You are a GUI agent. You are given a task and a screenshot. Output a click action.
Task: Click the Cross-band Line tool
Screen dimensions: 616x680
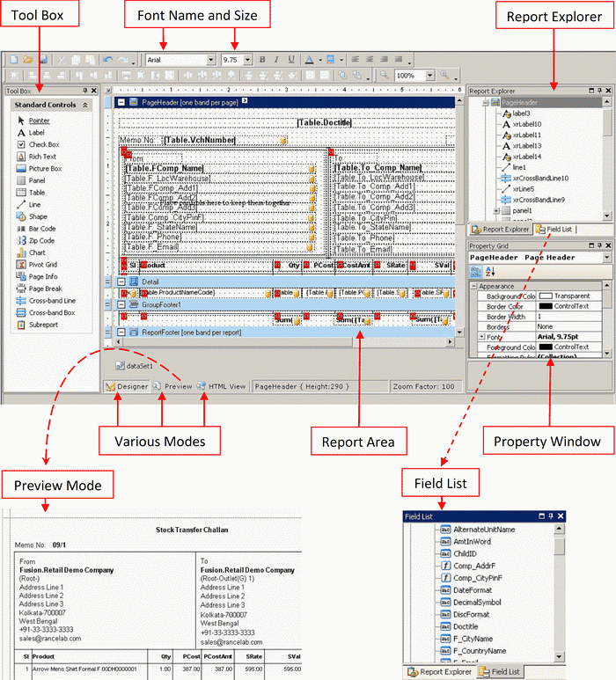(x=51, y=300)
